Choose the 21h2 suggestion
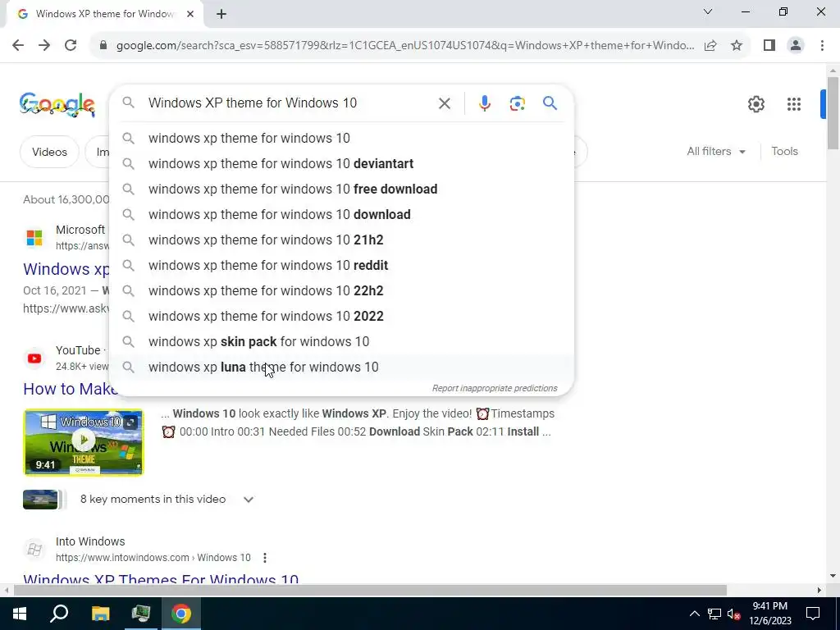Screen dimensions: 840x630 pyautogui.click(x=341, y=240)
